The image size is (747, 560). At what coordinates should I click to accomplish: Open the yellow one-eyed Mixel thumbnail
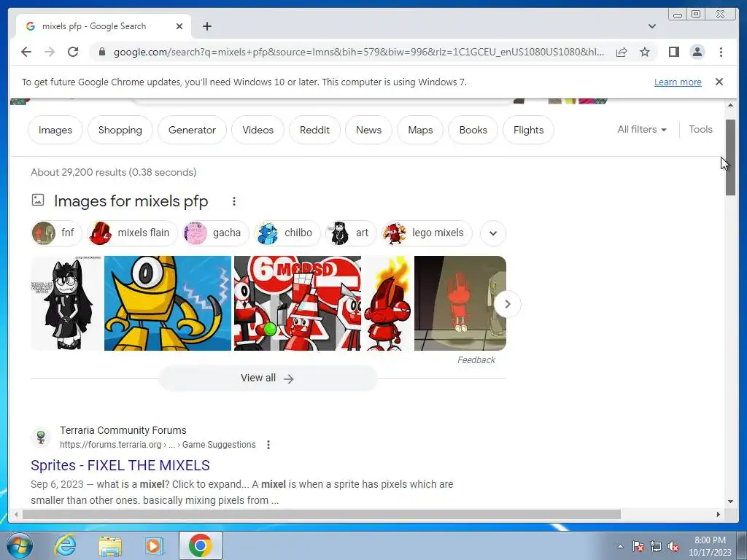pyautogui.click(x=168, y=303)
